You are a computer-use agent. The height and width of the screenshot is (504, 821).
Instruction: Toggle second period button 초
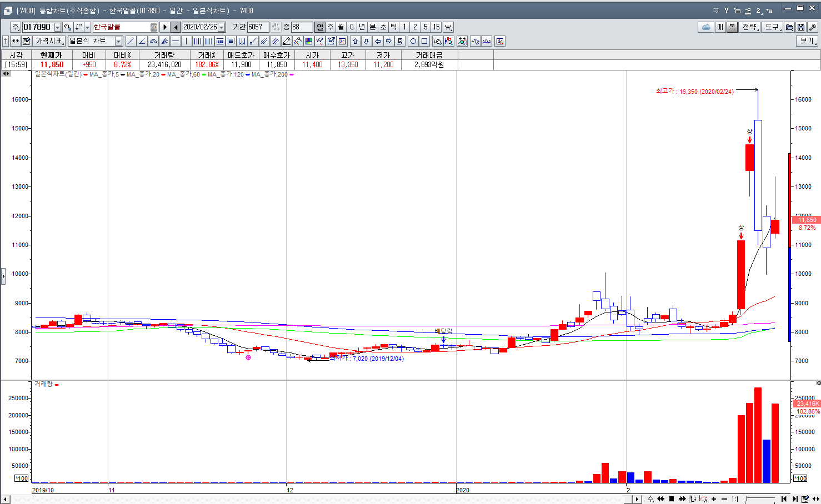click(x=383, y=27)
